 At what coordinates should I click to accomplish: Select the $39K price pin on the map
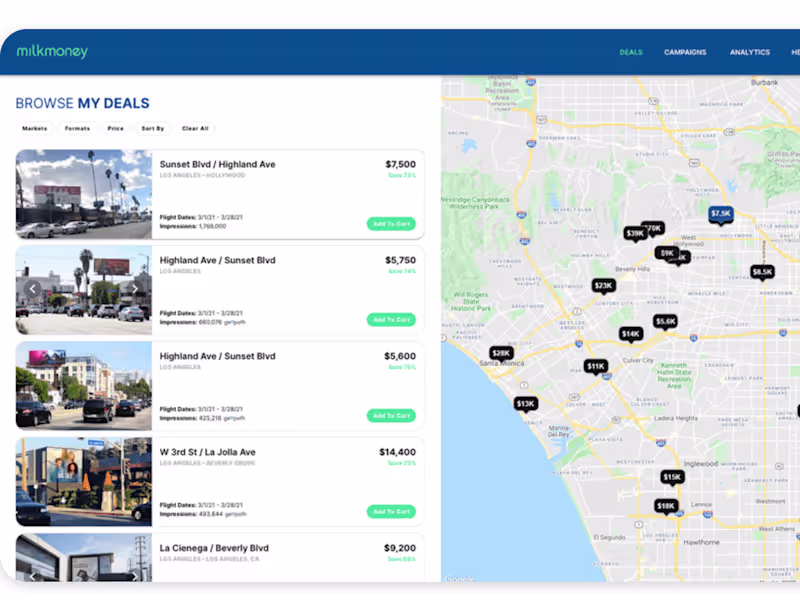633,231
